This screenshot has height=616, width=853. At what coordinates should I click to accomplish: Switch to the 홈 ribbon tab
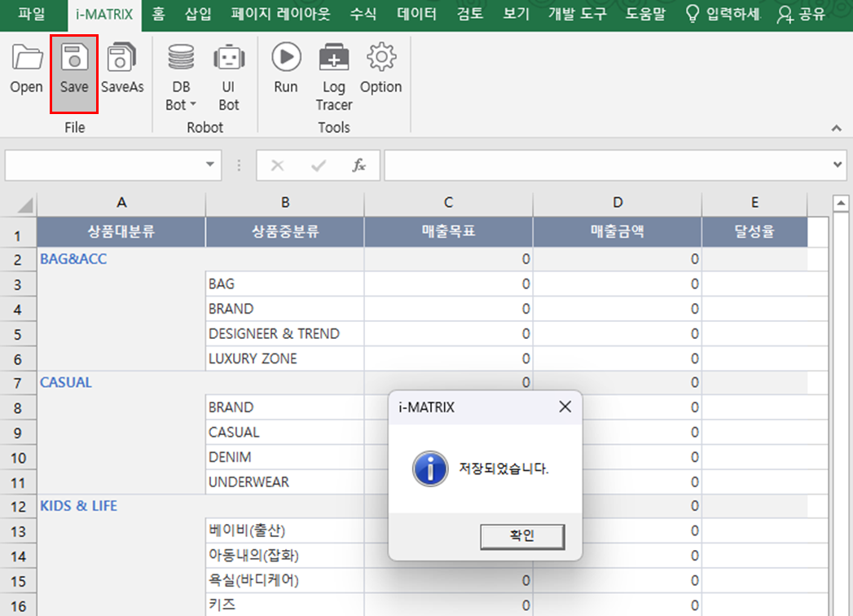158,14
